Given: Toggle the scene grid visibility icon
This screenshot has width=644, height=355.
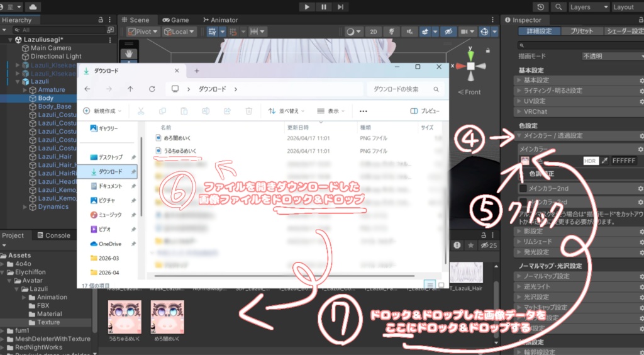Looking at the screenshot, I should click(212, 31).
